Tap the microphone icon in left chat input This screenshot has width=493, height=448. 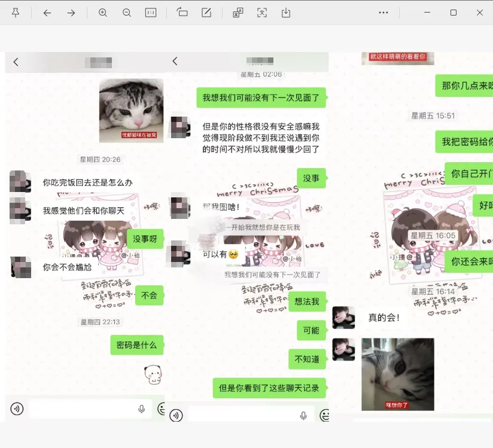pos(141,409)
